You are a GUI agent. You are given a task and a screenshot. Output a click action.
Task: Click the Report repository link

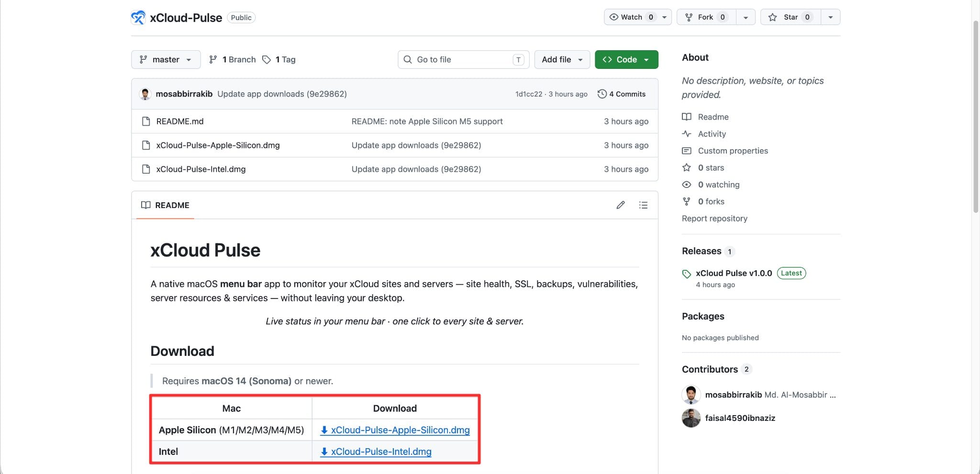[x=714, y=219]
